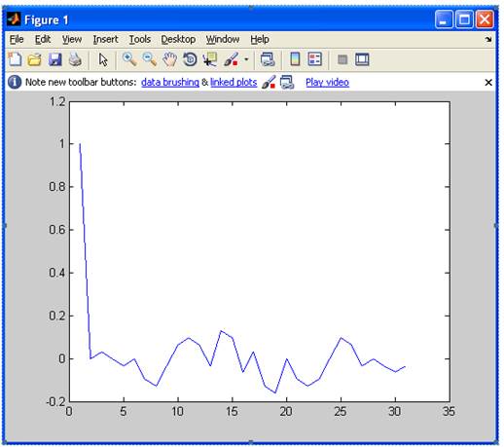Close the Figure 1 window
Viewport: 504px width, 447px height.
pyautogui.click(x=485, y=19)
